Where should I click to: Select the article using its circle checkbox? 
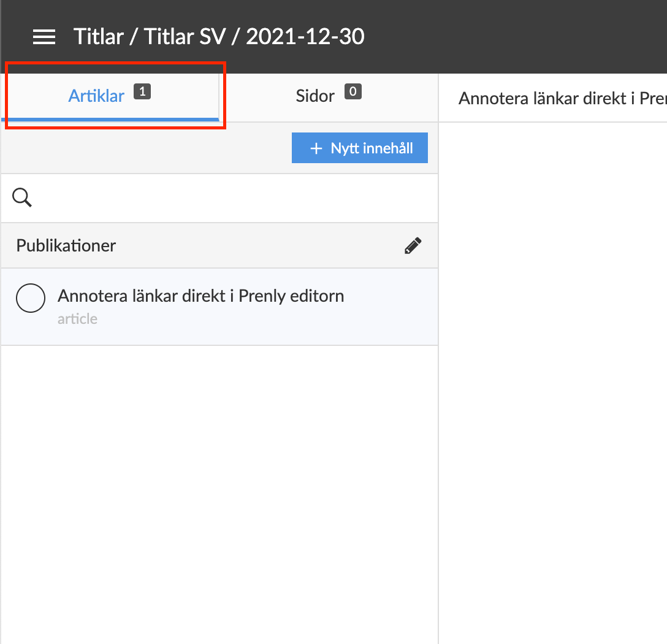click(31, 299)
